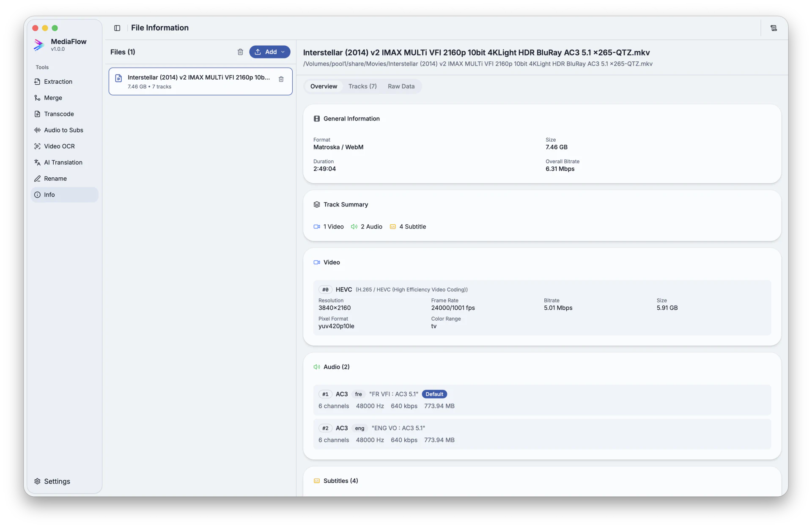Image resolution: width=812 pixels, height=528 pixels.
Task: Open the Extraction tool
Action: 64,82
